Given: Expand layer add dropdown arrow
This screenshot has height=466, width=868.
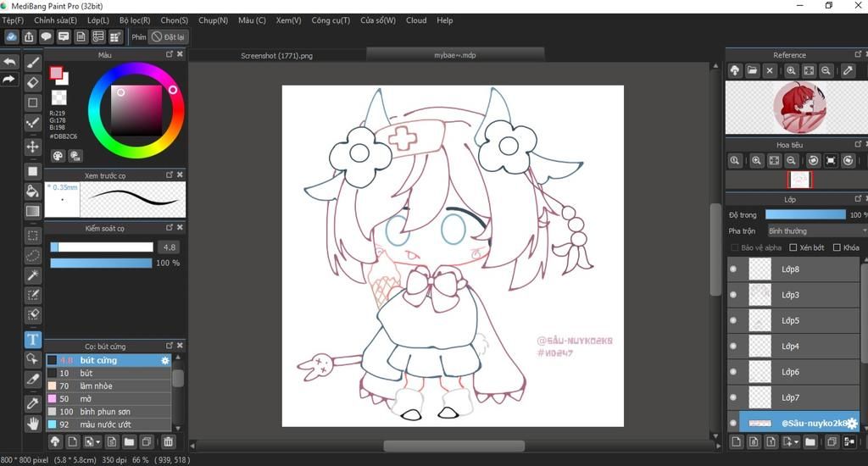Looking at the screenshot, I should coord(797,442).
